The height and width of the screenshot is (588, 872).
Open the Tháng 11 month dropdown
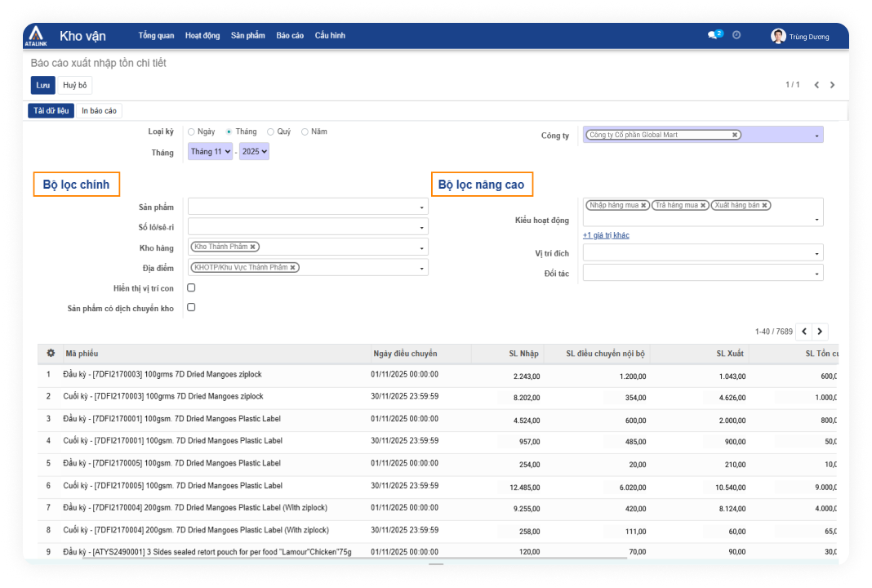(210, 152)
